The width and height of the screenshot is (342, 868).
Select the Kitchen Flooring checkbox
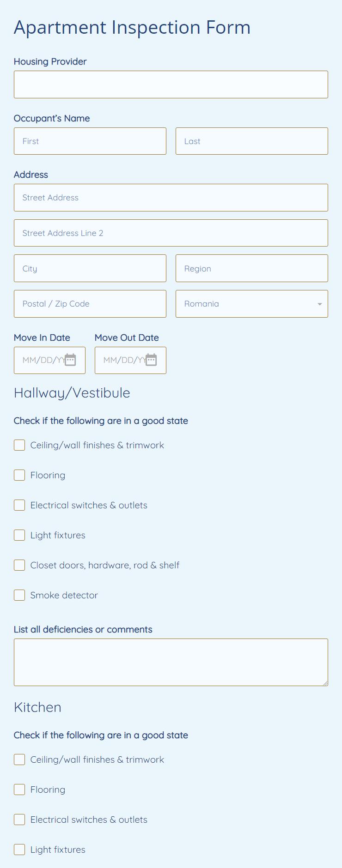19,790
